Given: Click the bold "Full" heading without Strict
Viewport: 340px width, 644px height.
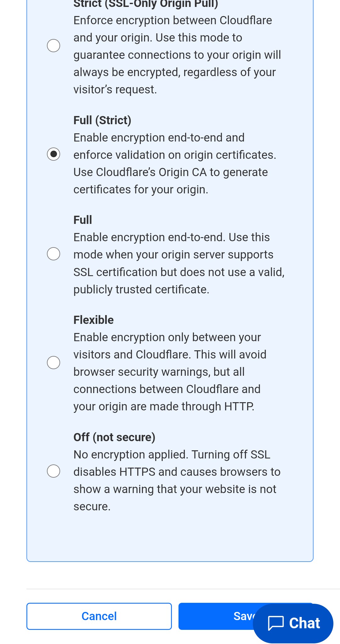Looking at the screenshot, I should 82,220.
